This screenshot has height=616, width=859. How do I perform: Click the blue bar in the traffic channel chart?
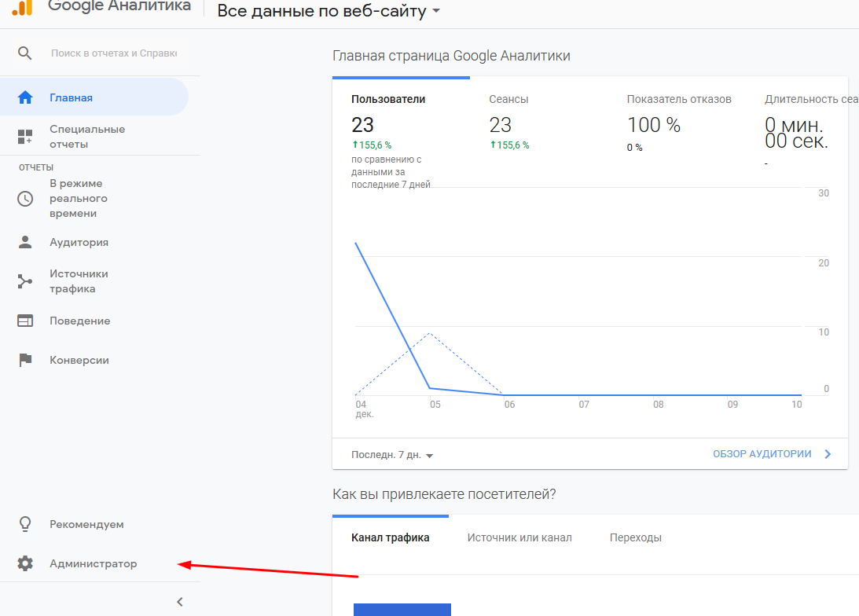tap(402, 610)
